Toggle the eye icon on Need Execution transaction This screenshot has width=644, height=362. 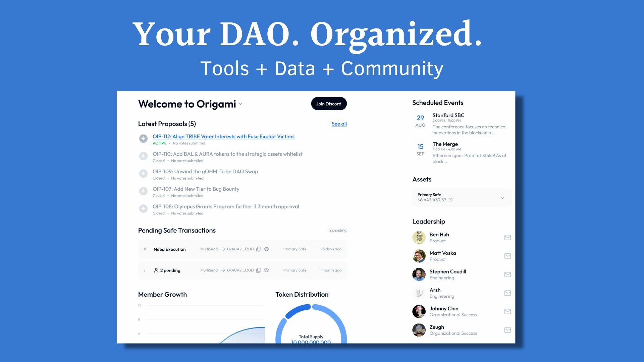coord(266,249)
